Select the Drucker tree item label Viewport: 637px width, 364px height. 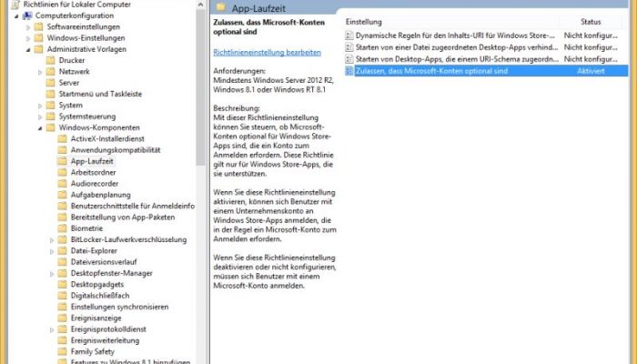(72, 60)
